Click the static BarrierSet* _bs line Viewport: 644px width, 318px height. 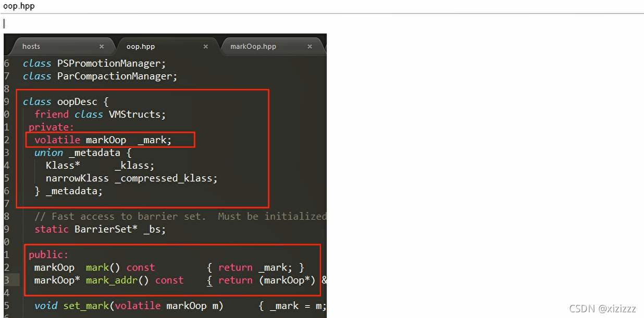[x=100, y=229]
